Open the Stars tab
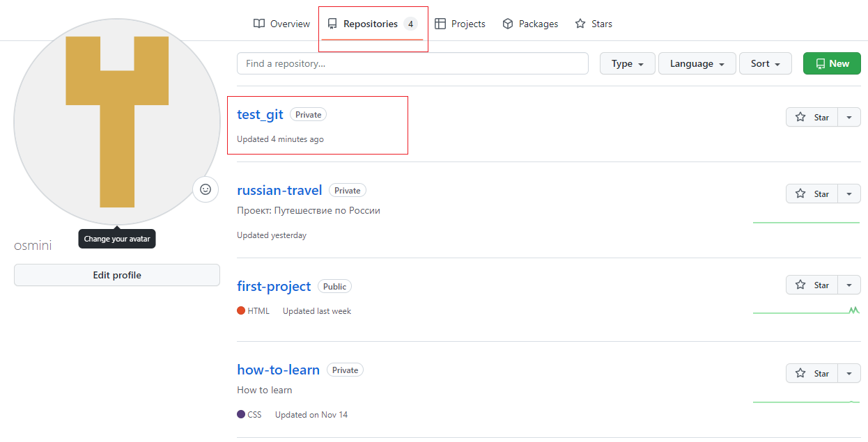Image resolution: width=868 pixels, height=442 pixels. [x=594, y=24]
